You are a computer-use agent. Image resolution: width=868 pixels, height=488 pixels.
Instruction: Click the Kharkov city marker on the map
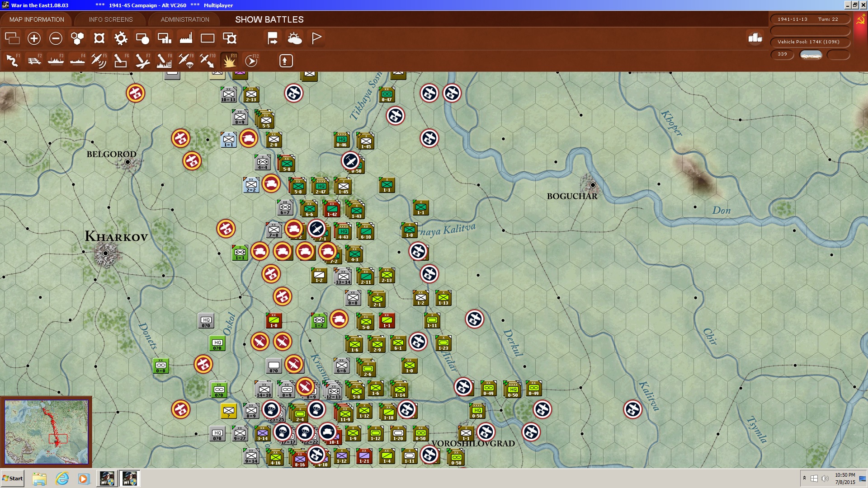point(105,253)
